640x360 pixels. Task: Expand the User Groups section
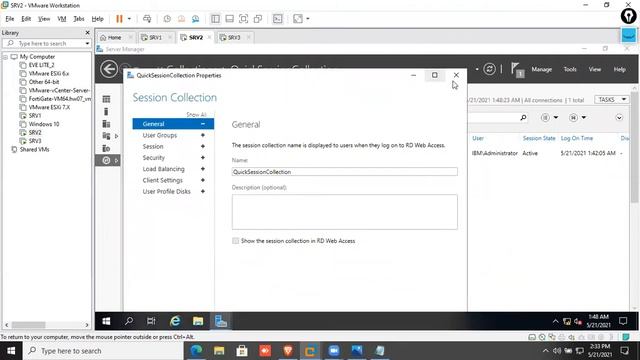click(x=202, y=135)
